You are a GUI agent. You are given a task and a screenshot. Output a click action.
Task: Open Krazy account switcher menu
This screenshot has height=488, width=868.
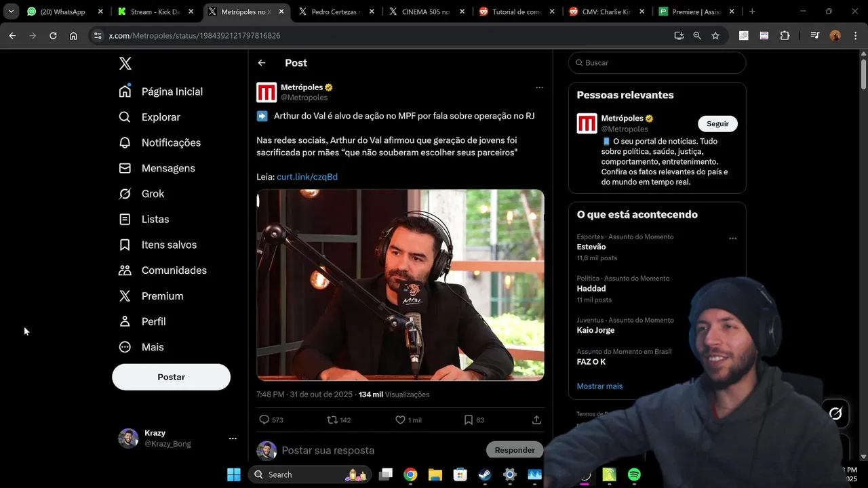233,439
